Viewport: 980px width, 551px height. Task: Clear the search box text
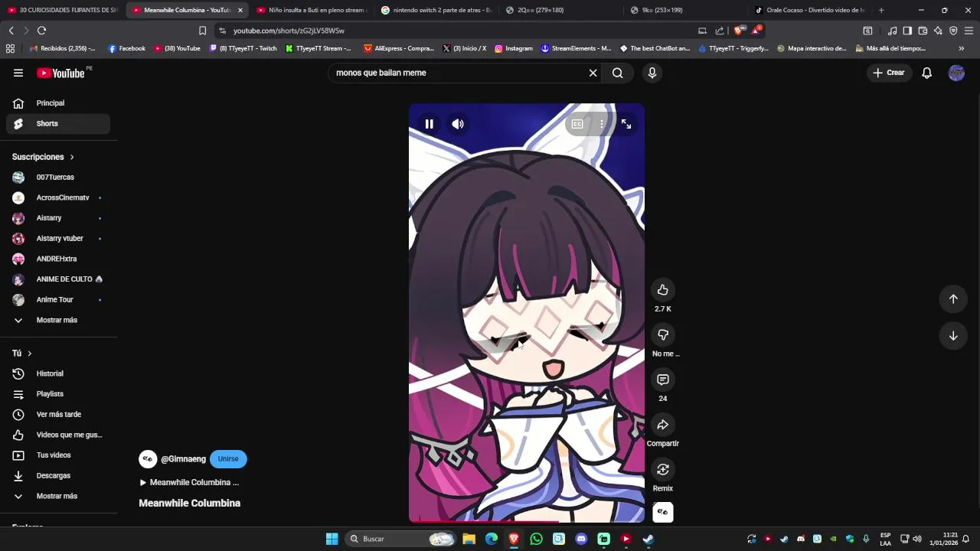pyautogui.click(x=593, y=73)
